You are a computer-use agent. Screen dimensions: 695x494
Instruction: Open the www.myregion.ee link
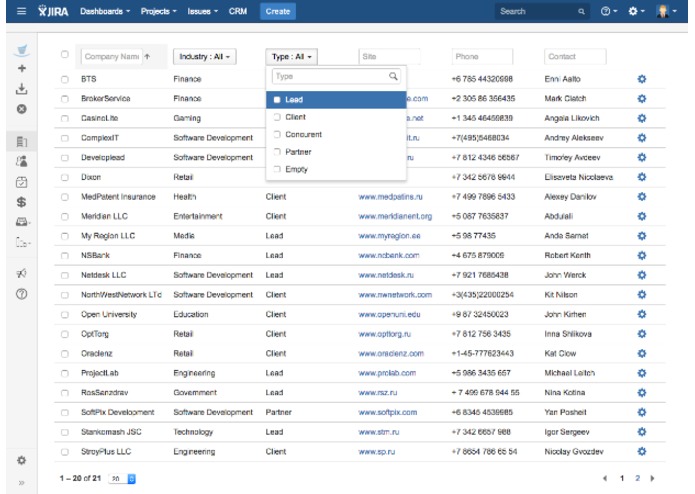[x=390, y=236]
